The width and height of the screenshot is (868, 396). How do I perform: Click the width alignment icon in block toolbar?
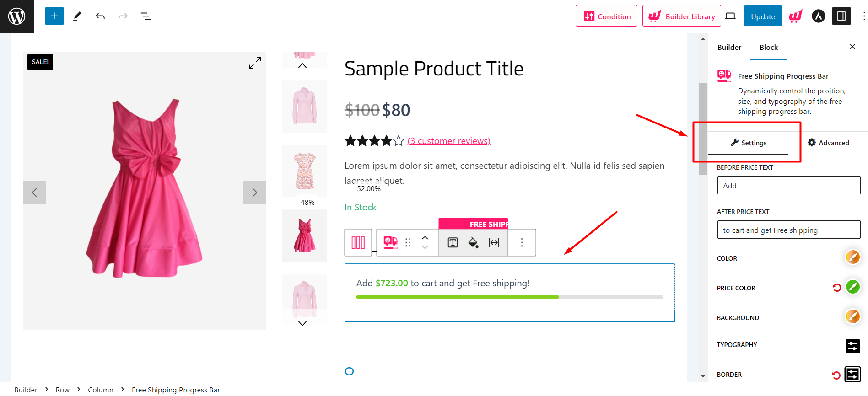point(494,242)
